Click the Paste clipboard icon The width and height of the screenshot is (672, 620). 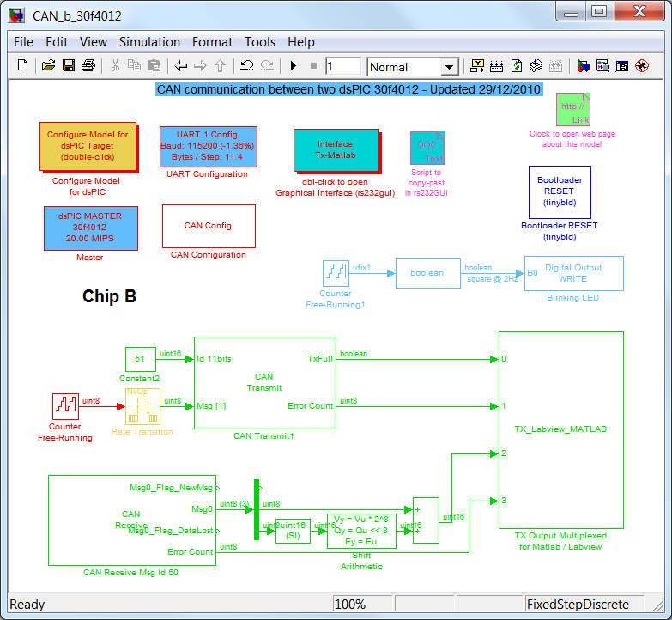pos(154,66)
